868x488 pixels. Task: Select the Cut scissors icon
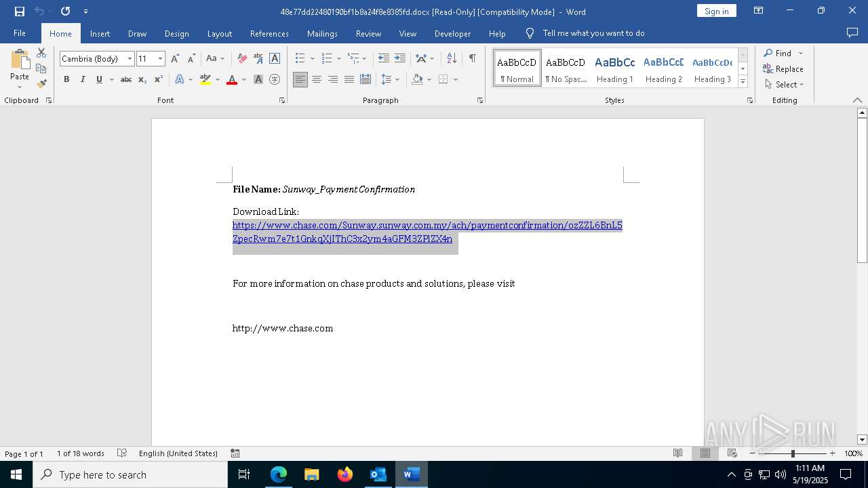pos(41,53)
